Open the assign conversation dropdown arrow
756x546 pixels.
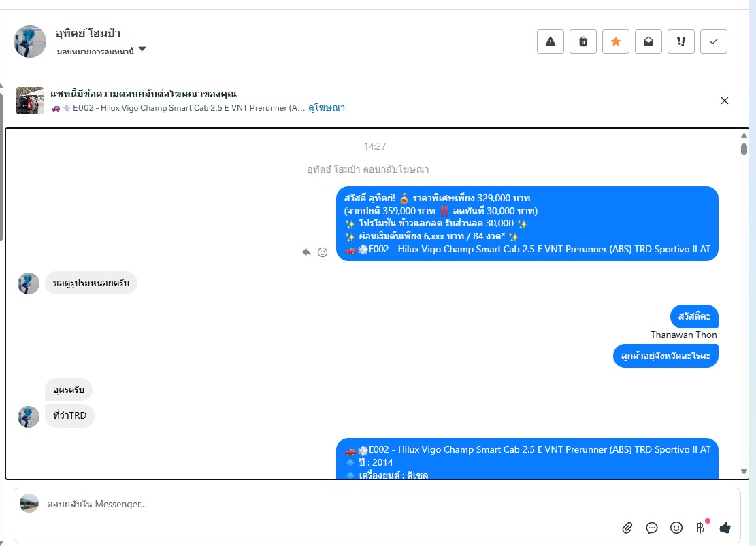[142, 49]
